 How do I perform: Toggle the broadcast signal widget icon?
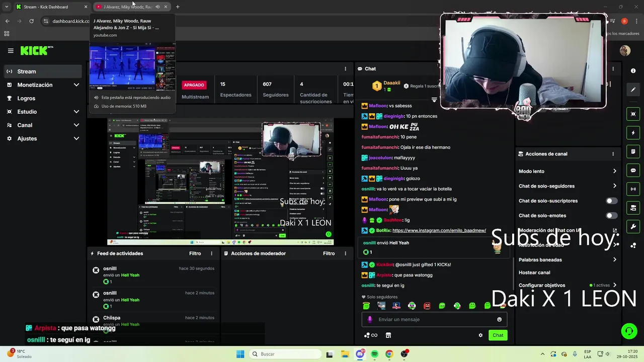point(633,189)
